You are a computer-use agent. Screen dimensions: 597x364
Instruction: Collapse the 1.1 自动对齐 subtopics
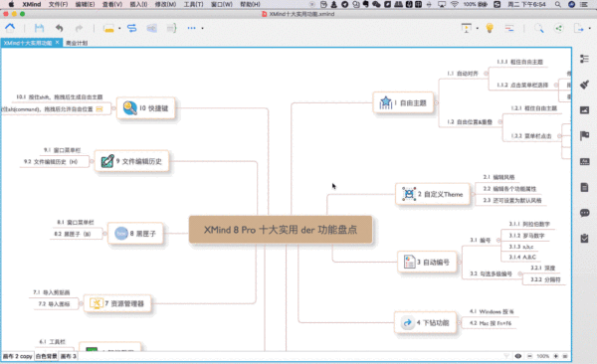(x=486, y=74)
